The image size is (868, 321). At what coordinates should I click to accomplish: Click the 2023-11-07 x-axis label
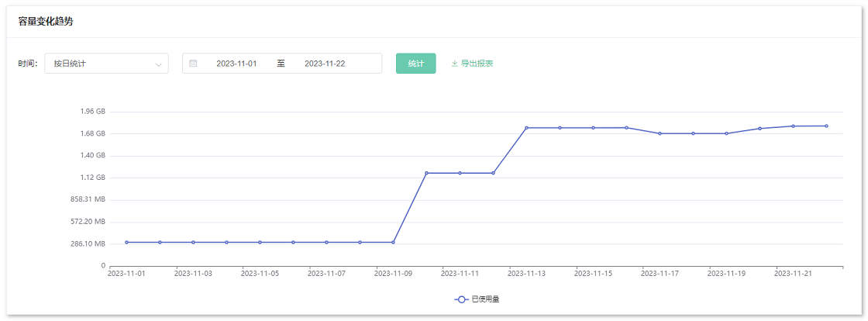click(326, 274)
